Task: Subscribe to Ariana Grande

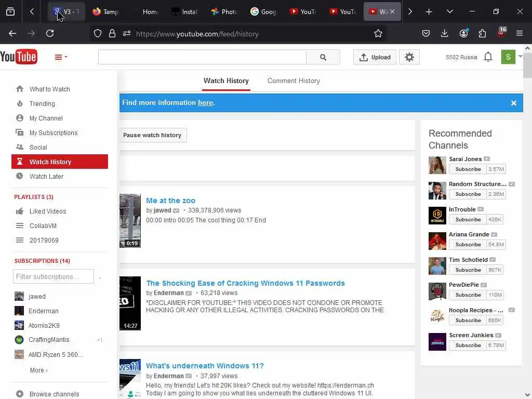Action: [x=468, y=245]
